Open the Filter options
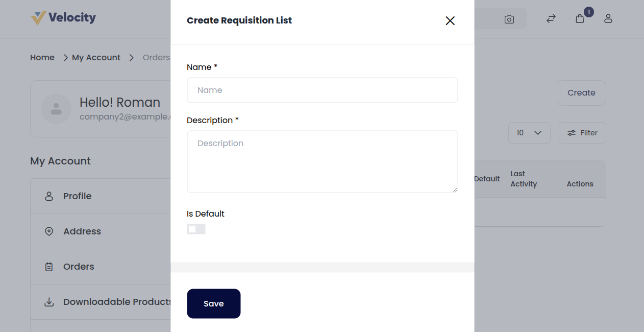The image size is (644, 332). (x=582, y=132)
